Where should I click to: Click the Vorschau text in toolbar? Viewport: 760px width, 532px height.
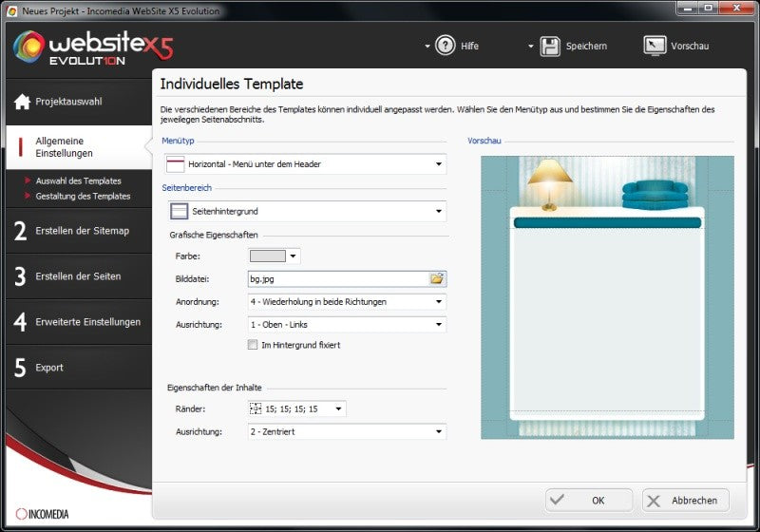point(690,46)
